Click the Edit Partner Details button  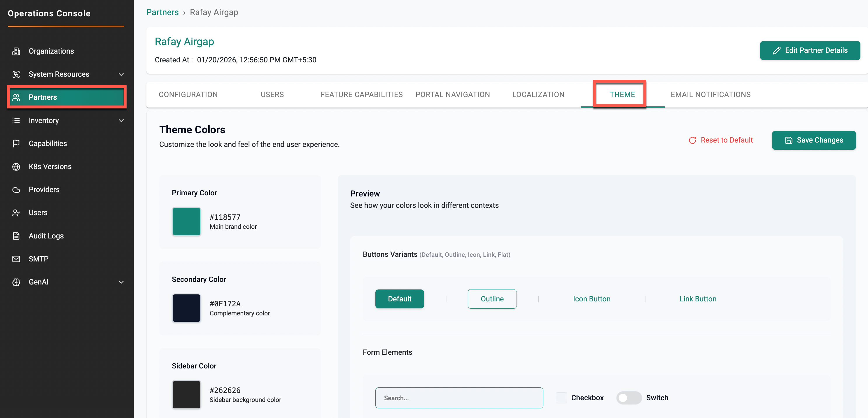810,50
